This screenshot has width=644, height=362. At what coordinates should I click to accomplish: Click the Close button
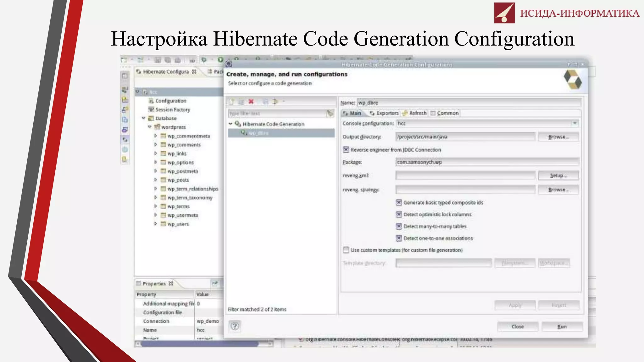coord(518,326)
